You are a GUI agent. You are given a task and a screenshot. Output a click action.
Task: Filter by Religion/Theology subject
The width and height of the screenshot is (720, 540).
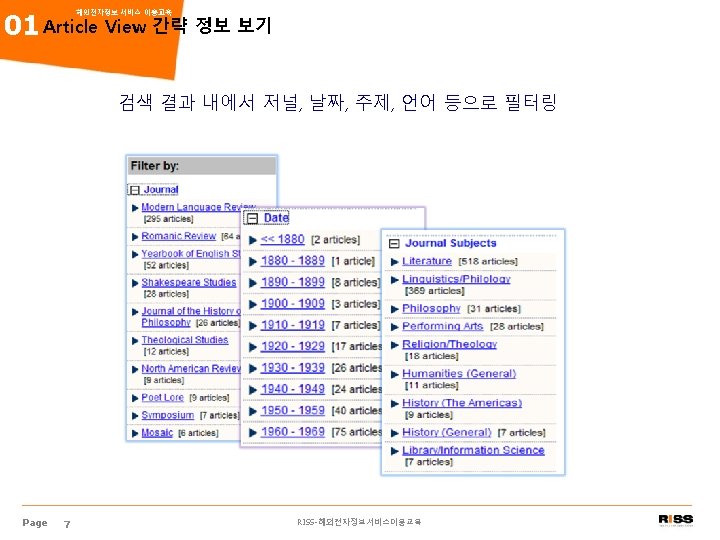tap(450, 344)
